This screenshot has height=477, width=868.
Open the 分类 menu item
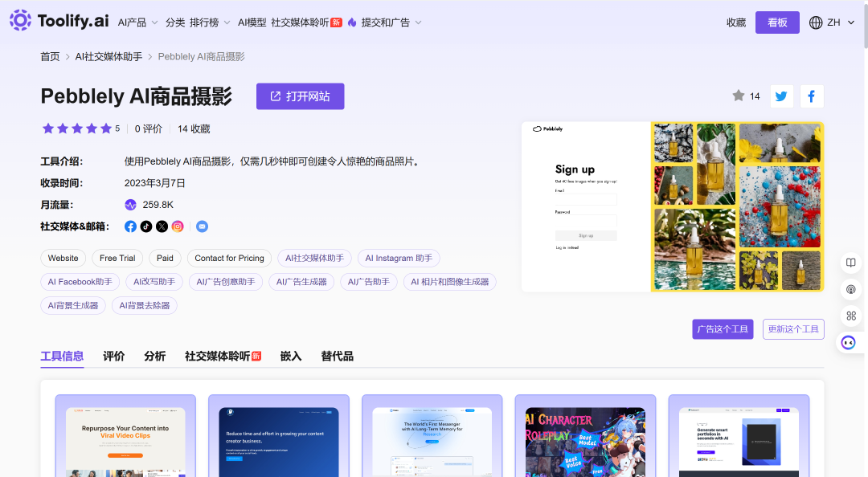coord(175,22)
